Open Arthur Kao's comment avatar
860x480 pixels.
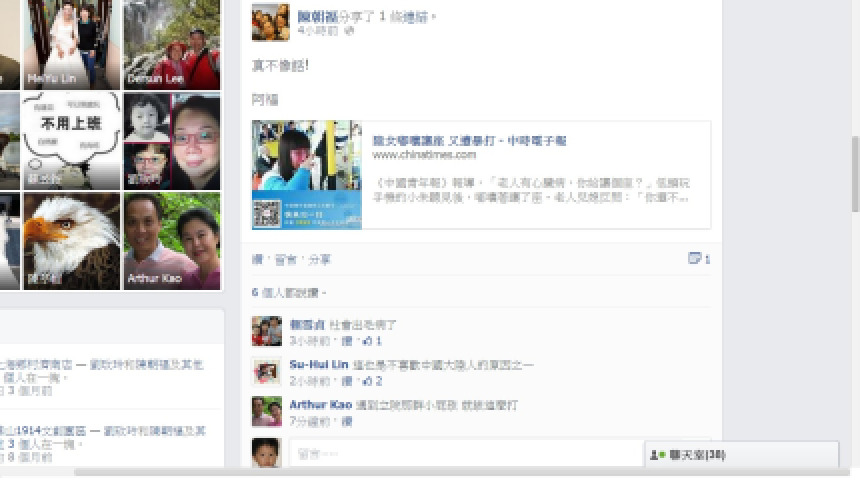coord(267,411)
